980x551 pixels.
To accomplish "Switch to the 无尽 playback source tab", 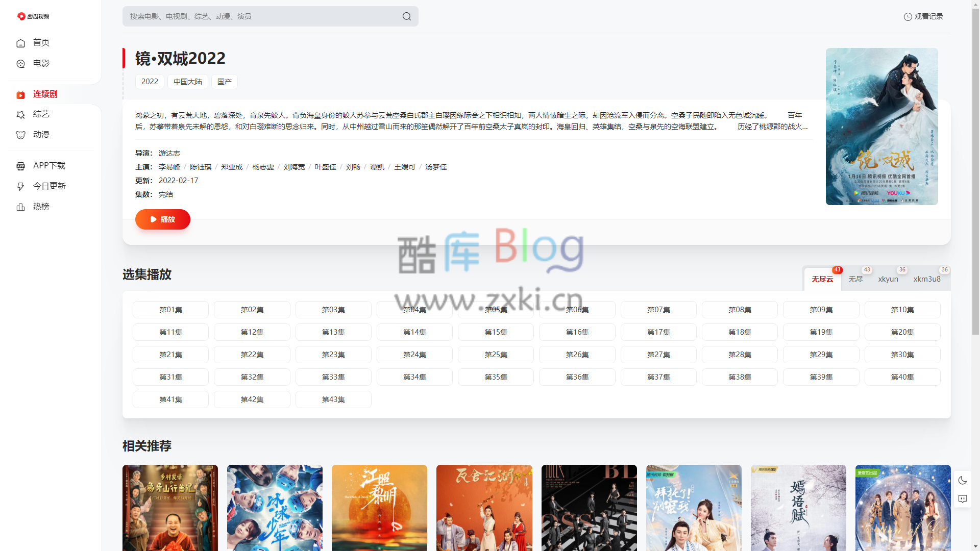I will pyautogui.click(x=856, y=279).
